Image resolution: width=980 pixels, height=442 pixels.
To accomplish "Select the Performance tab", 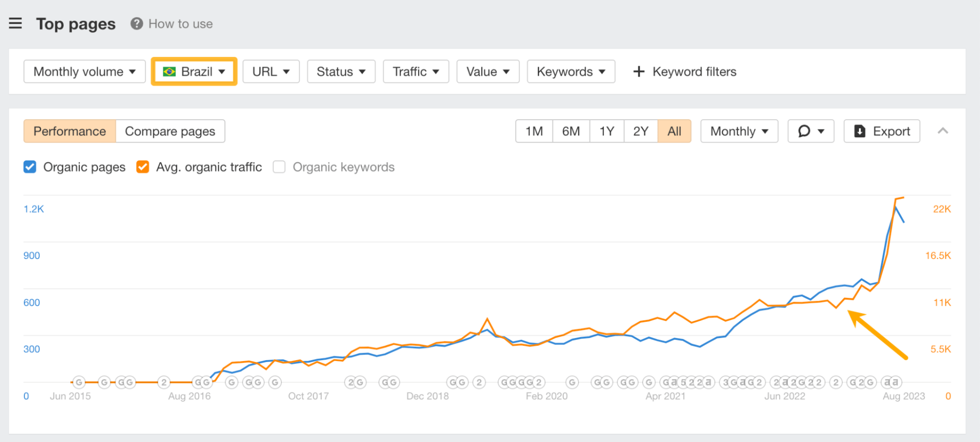I will pyautogui.click(x=70, y=131).
